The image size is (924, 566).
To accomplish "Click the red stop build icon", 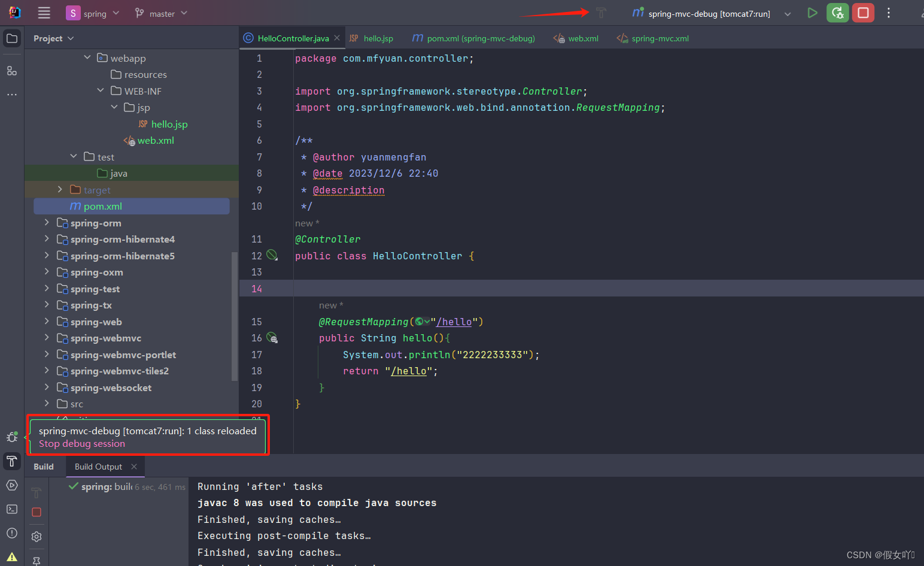I will click(37, 512).
